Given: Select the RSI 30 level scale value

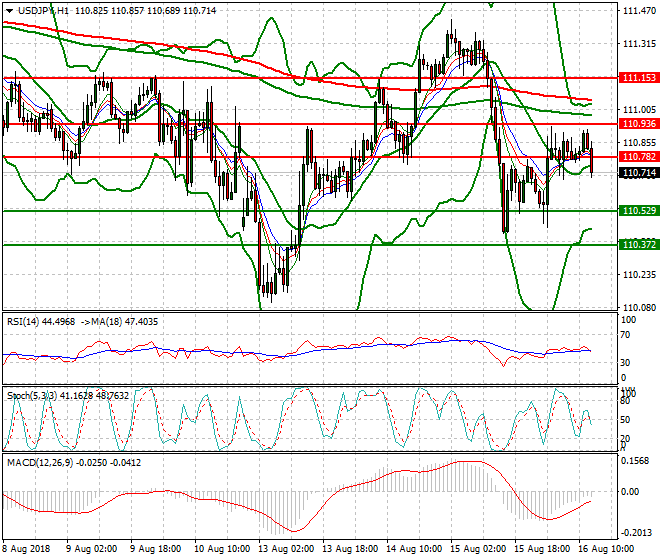Looking at the screenshot, I should pyautogui.click(x=626, y=363).
